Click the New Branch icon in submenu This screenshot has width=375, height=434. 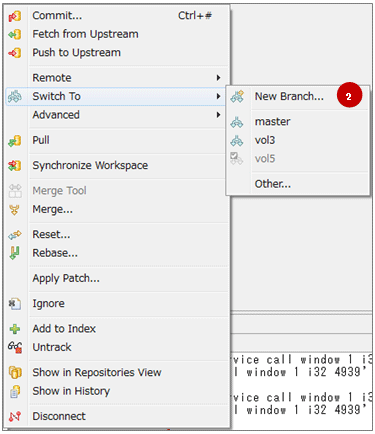point(237,96)
